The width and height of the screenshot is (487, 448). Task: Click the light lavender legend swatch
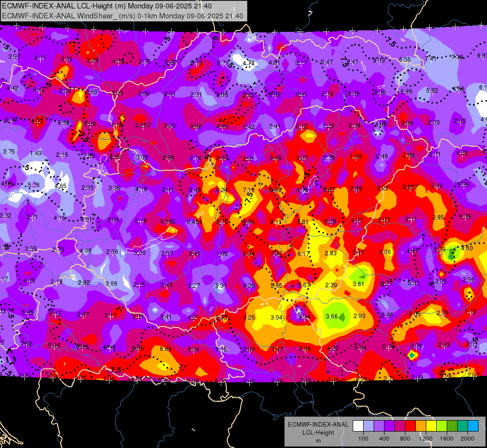[x=368, y=426]
